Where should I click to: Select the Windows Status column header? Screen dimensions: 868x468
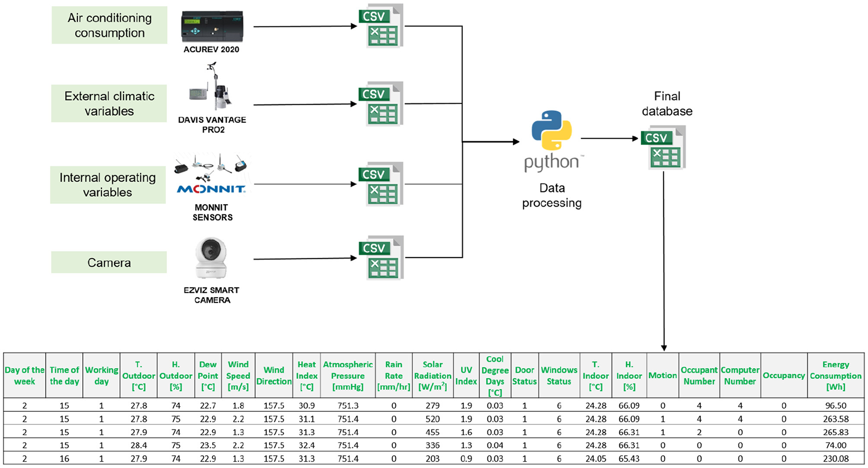tap(559, 375)
